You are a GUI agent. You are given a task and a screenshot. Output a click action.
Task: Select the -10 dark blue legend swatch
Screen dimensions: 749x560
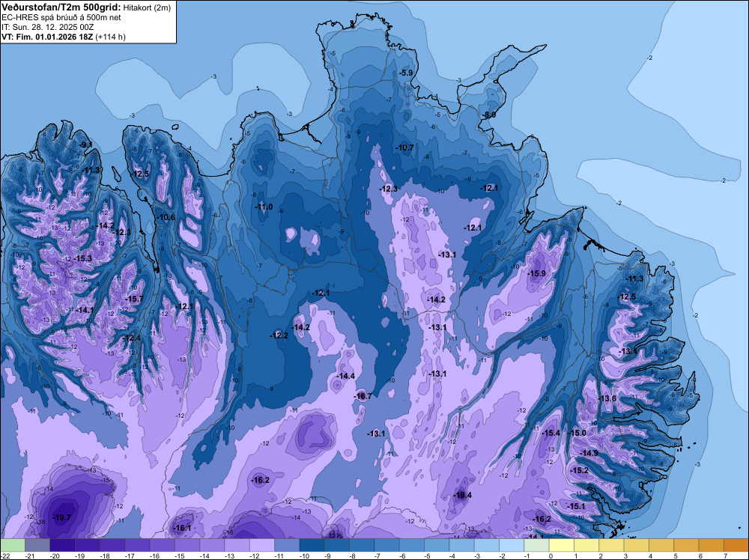point(312,545)
